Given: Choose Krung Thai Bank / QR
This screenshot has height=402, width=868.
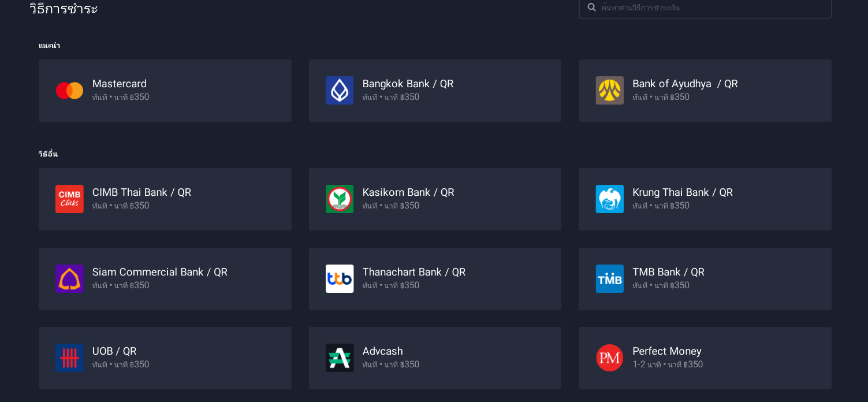Looking at the screenshot, I should pos(705,199).
